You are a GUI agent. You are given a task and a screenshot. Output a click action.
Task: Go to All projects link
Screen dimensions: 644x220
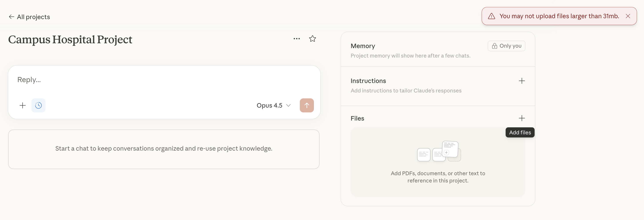pyautogui.click(x=33, y=17)
